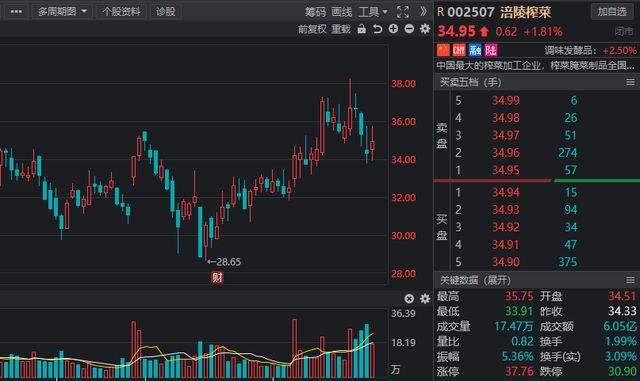Screen dimensions: 640x381
Task: Open 调味发酵品 sector link
Action: [570, 51]
